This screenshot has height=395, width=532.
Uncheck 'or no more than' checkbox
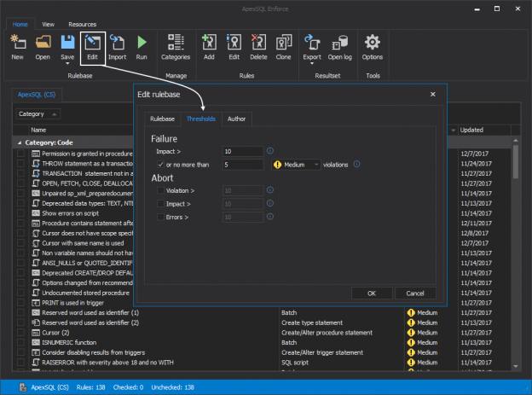coord(160,165)
